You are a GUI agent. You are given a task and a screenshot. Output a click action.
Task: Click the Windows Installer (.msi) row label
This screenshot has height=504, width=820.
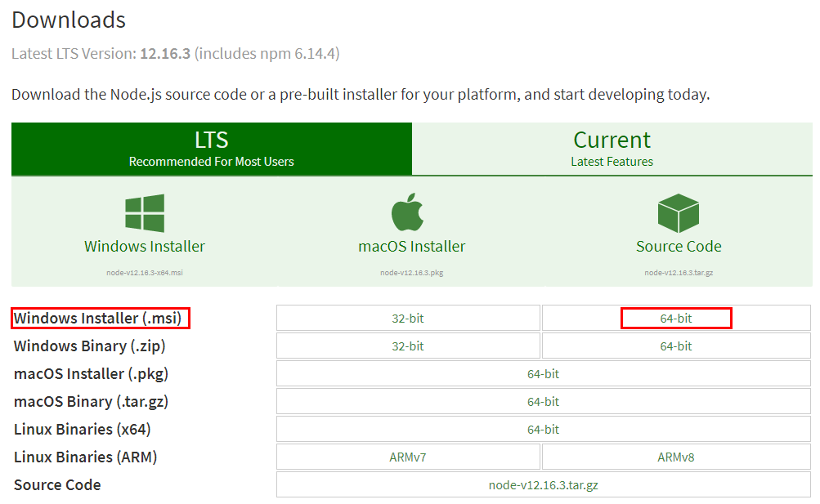click(x=98, y=318)
